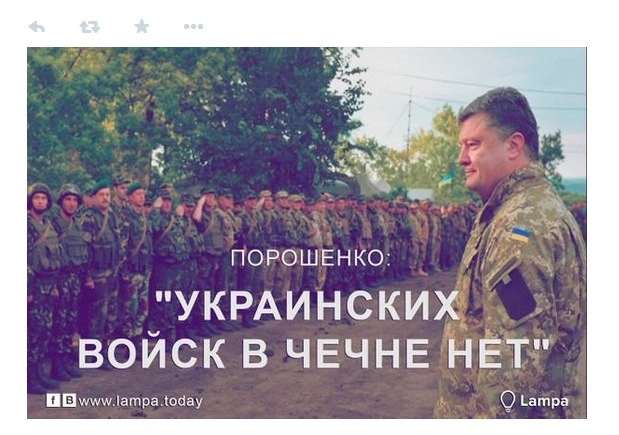The height and width of the screenshot is (435, 619).
Task: Favorite the tweet with the star icon
Action: (x=142, y=26)
